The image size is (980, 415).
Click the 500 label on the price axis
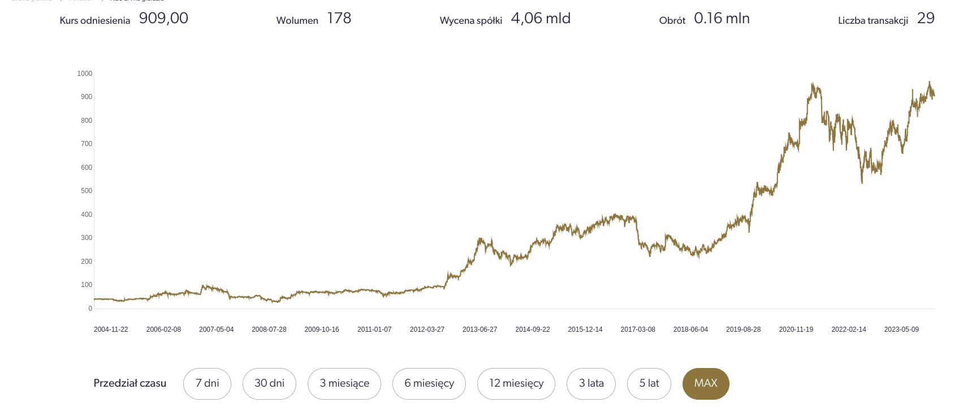(87, 191)
